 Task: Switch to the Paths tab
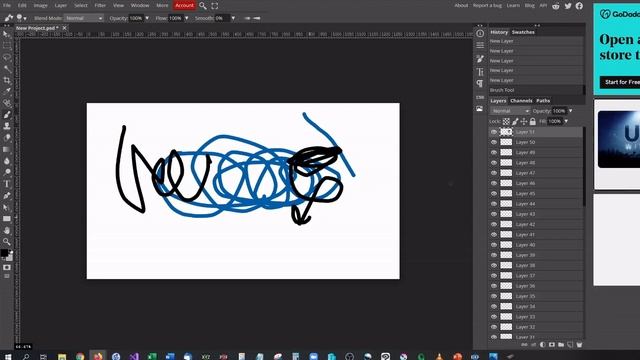click(x=543, y=101)
